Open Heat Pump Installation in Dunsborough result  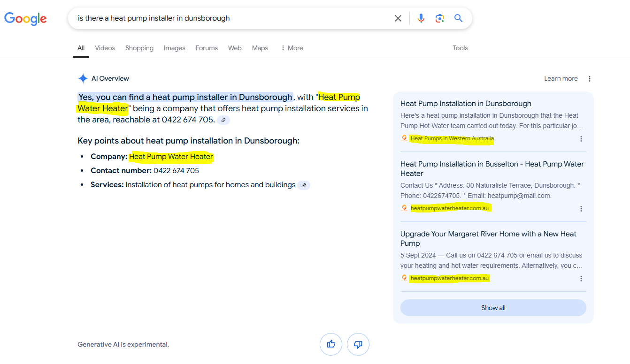(x=466, y=104)
